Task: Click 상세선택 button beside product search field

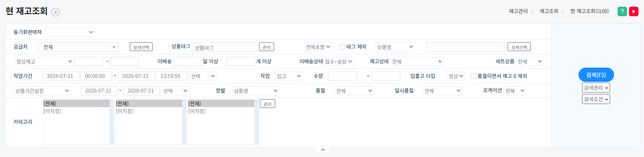Action: point(519,47)
